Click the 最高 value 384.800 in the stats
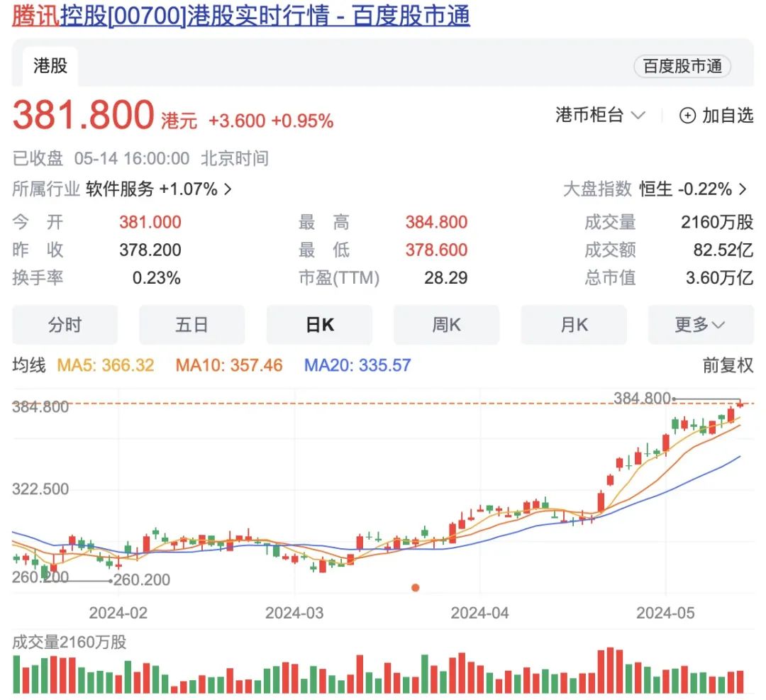Image resolution: width=766 pixels, height=700 pixels. (436, 222)
